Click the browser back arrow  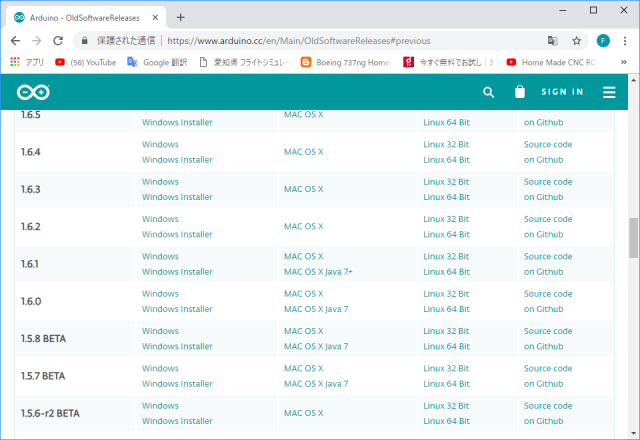(x=15, y=41)
